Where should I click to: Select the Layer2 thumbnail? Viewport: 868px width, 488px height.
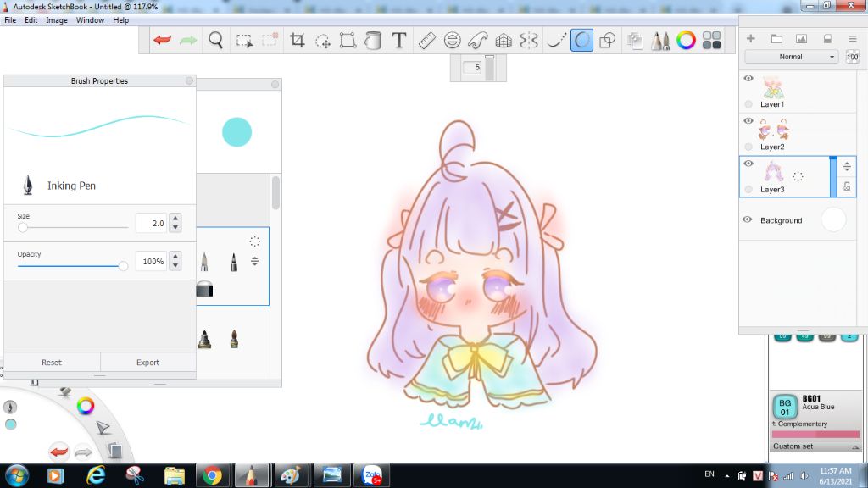pos(774,130)
